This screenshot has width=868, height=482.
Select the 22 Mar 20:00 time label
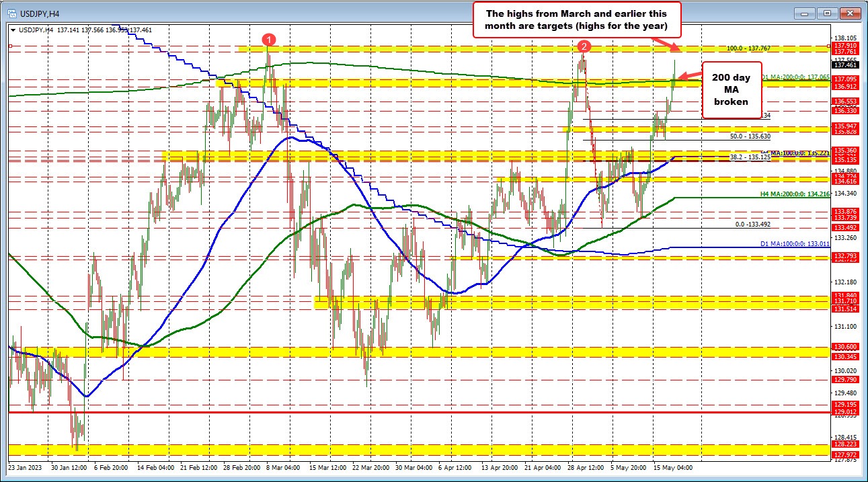[x=370, y=467]
